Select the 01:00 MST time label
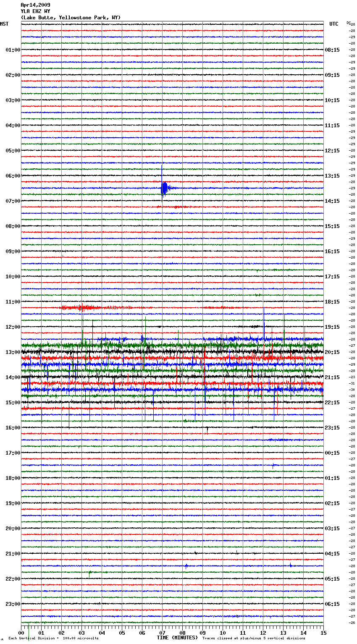The width and height of the screenshot is (357, 644). point(13,50)
